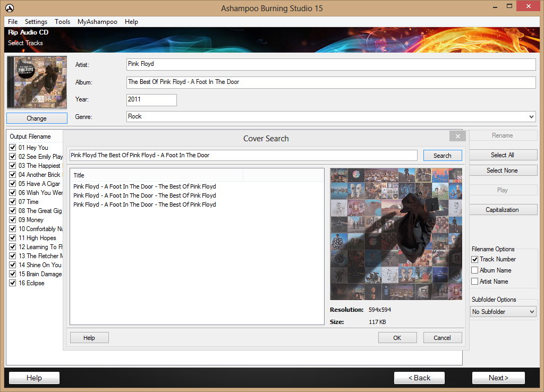
Task: Close the Cover Search dialog
Action: 457,136
